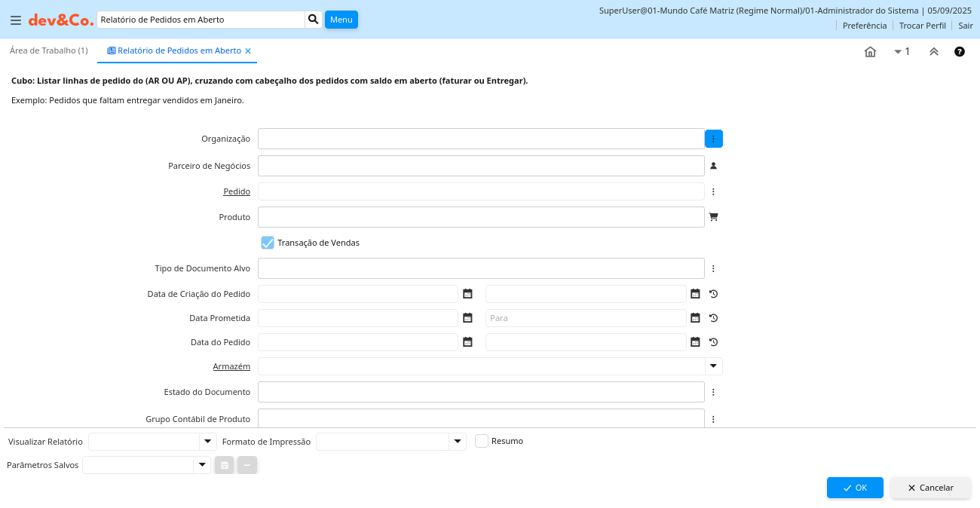The width and height of the screenshot is (980, 508).
Task: Open Parceiro de Negócios person lookup icon
Action: 713,166
